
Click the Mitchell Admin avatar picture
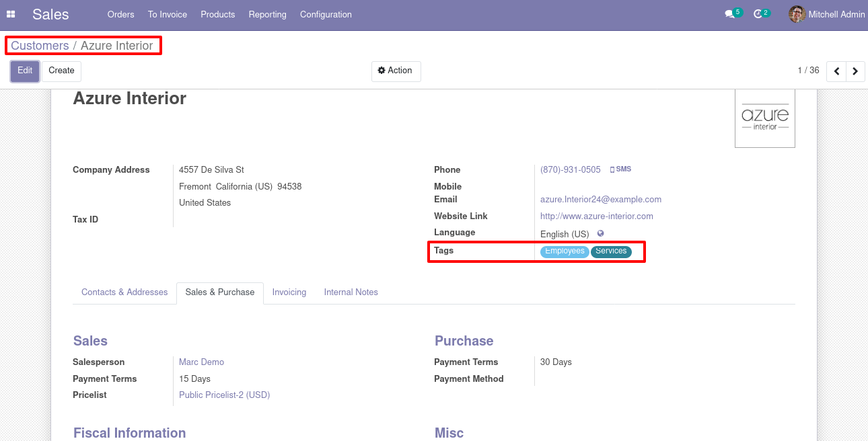(x=797, y=14)
